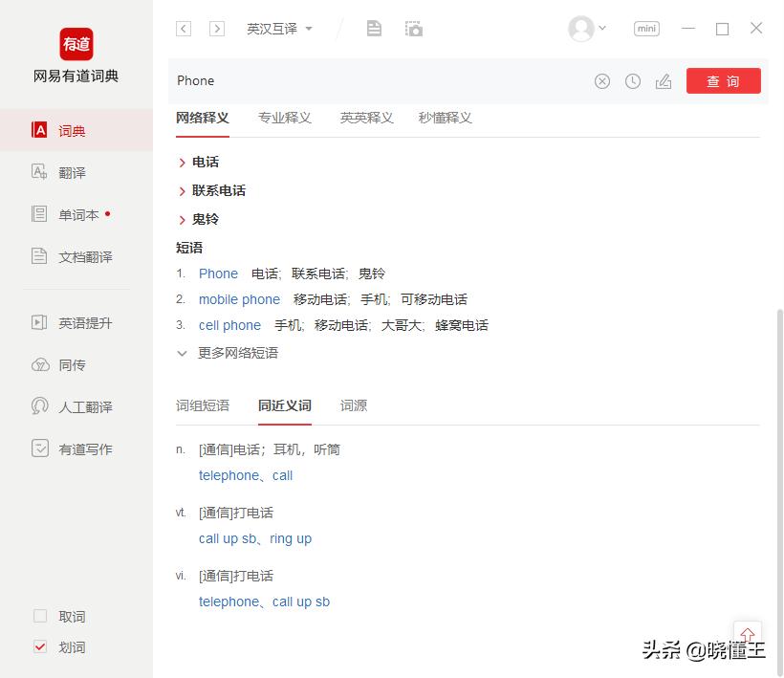
Task: Launch screenshot translation with the camera icon
Action: (x=413, y=28)
